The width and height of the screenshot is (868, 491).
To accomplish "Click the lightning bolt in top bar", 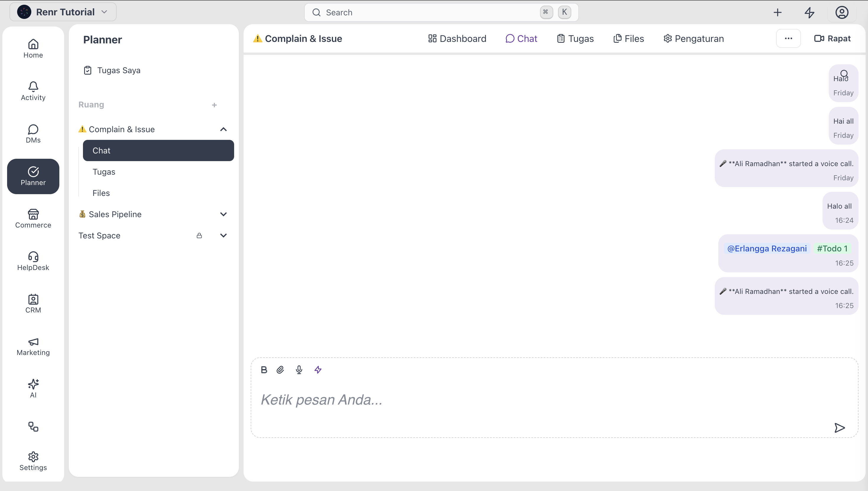I will pos(810,12).
